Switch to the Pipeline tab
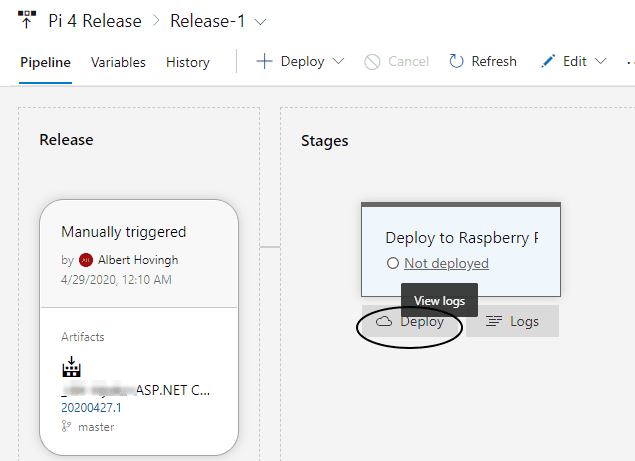Viewport: 635px width, 461px height. pyautogui.click(x=45, y=62)
